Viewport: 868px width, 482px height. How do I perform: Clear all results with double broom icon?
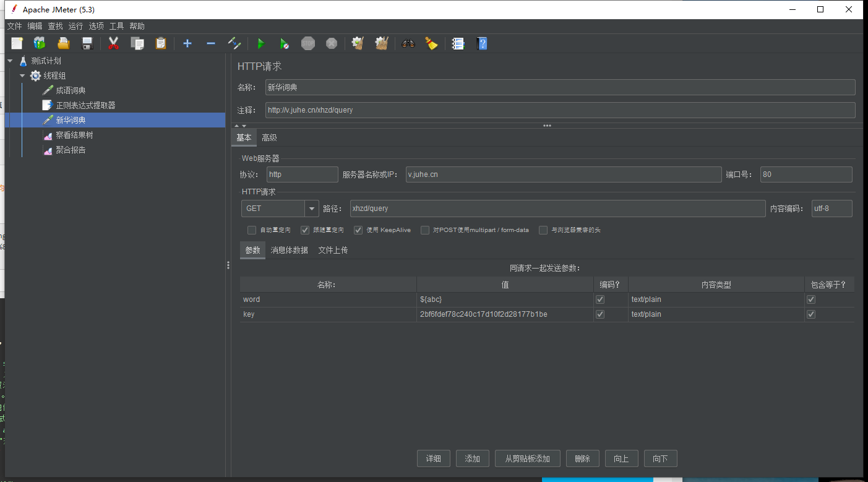[x=382, y=43]
